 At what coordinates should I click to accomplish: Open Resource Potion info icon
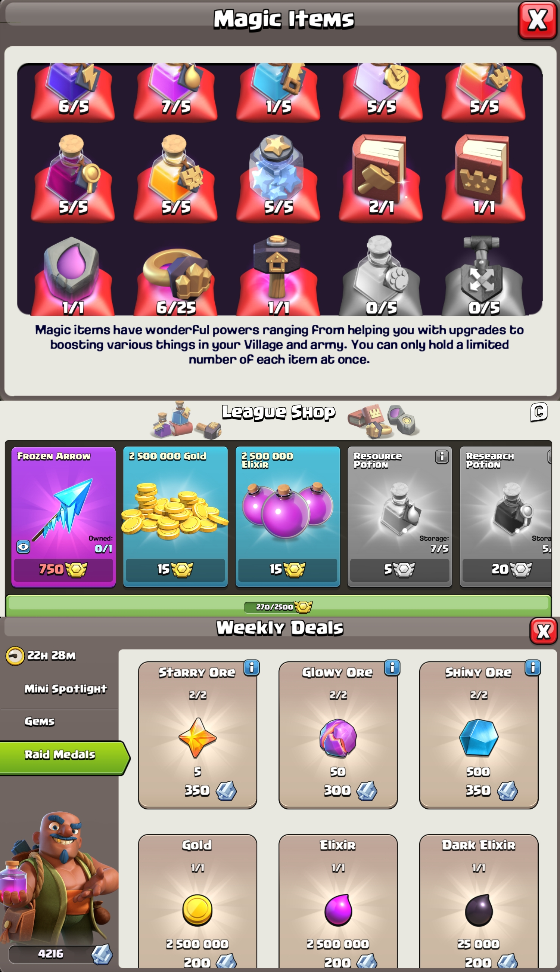[442, 457]
